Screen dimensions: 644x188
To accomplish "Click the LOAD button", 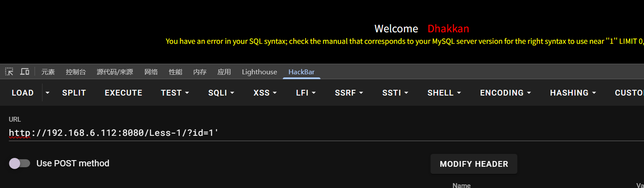I will tap(23, 93).
